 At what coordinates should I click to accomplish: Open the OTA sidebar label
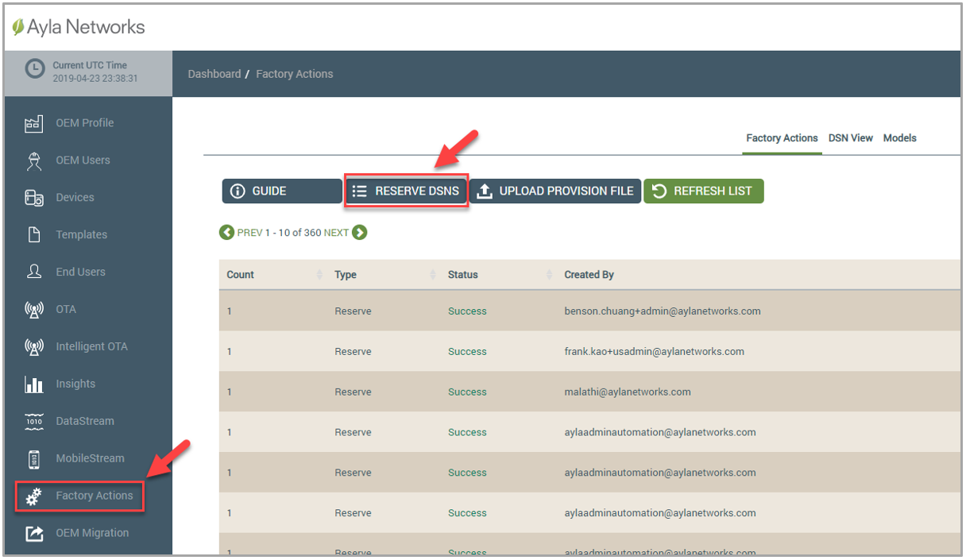pyautogui.click(x=66, y=309)
